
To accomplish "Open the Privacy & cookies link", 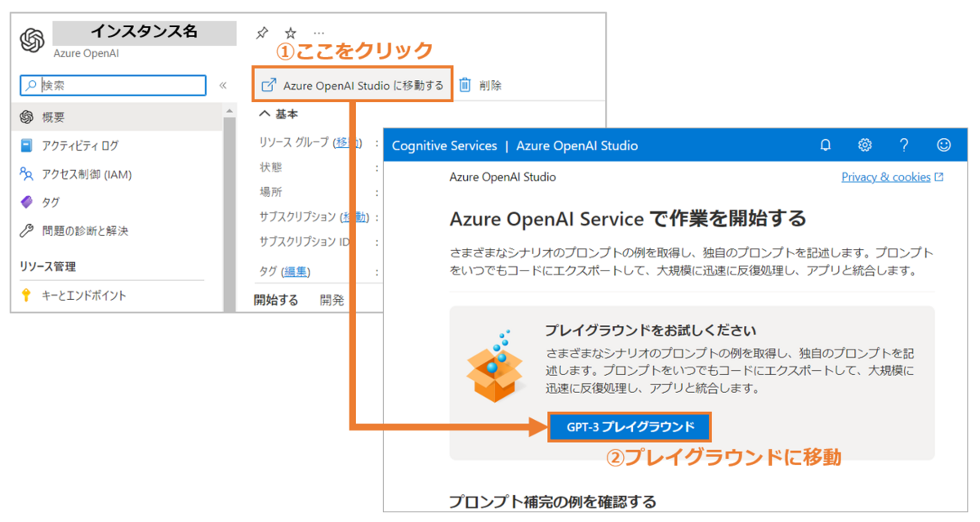I will pyautogui.click(x=892, y=176).
